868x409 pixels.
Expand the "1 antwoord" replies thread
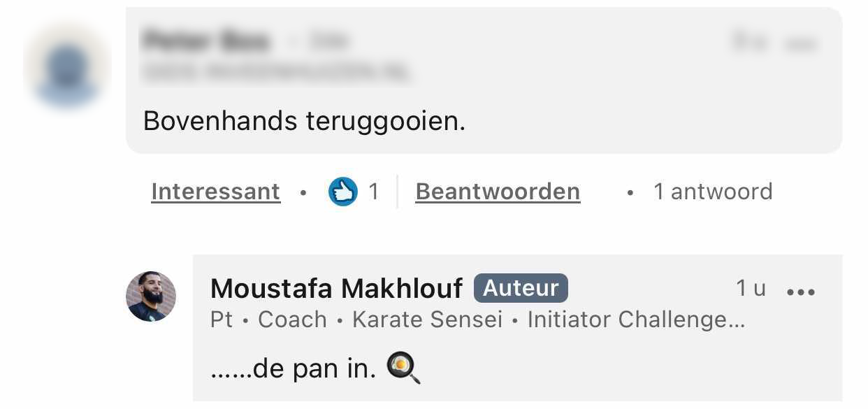[x=713, y=192]
